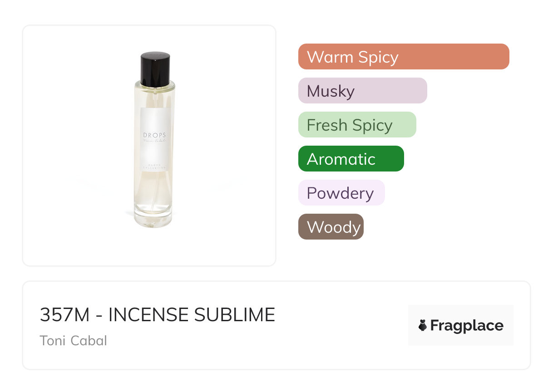Click the Fragplace perfume bottle logo icon

tap(423, 325)
